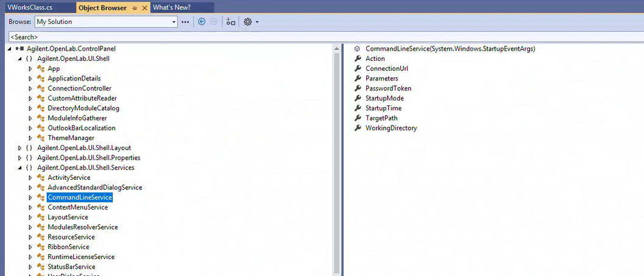Select the StartupMode property member

pos(385,98)
